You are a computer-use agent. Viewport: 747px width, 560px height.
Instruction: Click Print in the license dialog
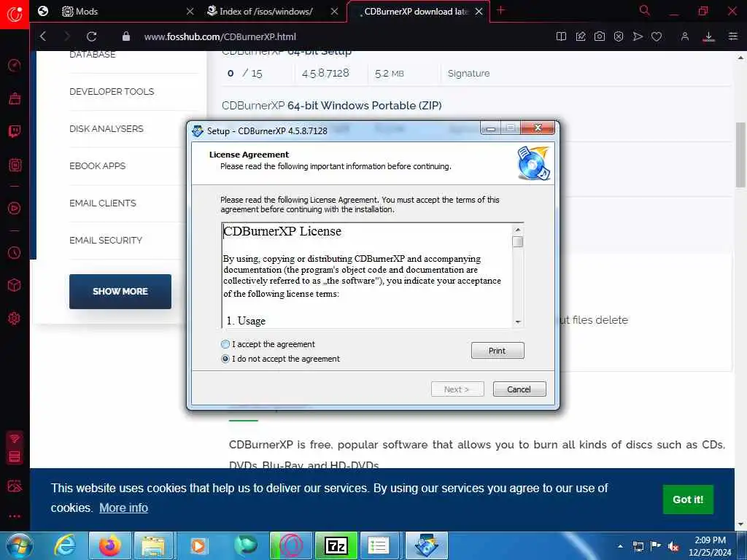pyautogui.click(x=498, y=351)
